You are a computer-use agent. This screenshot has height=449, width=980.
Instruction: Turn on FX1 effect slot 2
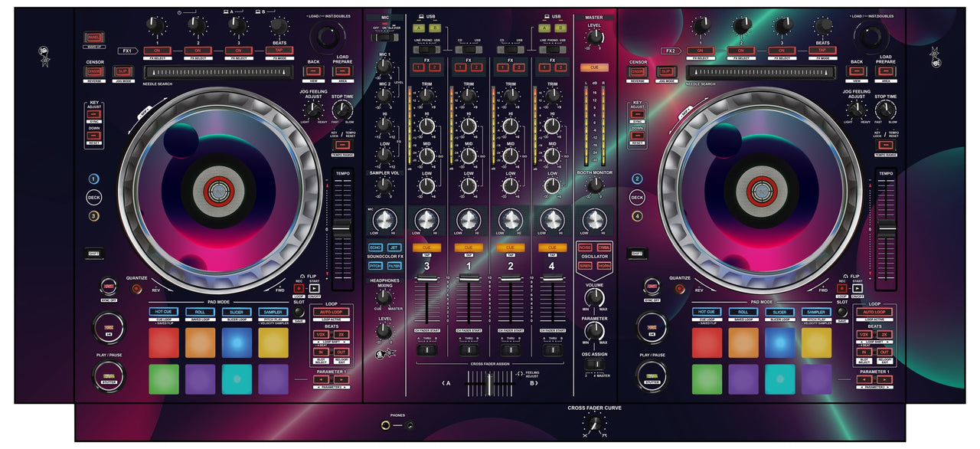click(x=198, y=51)
